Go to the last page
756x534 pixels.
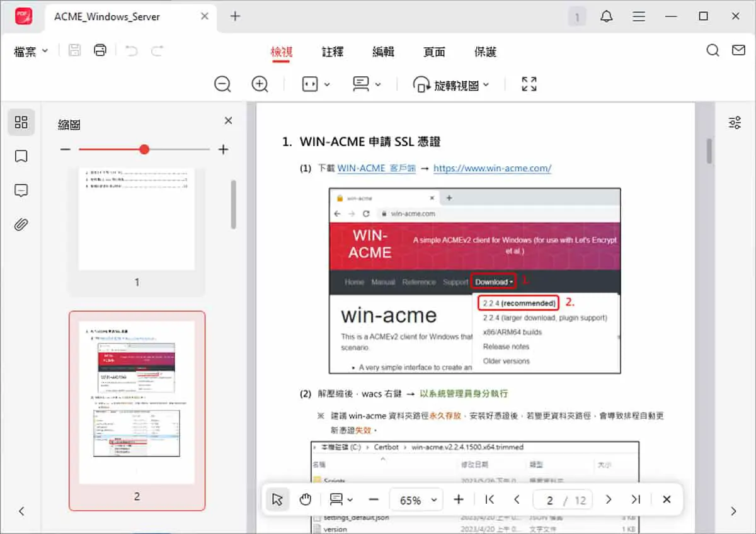point(635,500)
